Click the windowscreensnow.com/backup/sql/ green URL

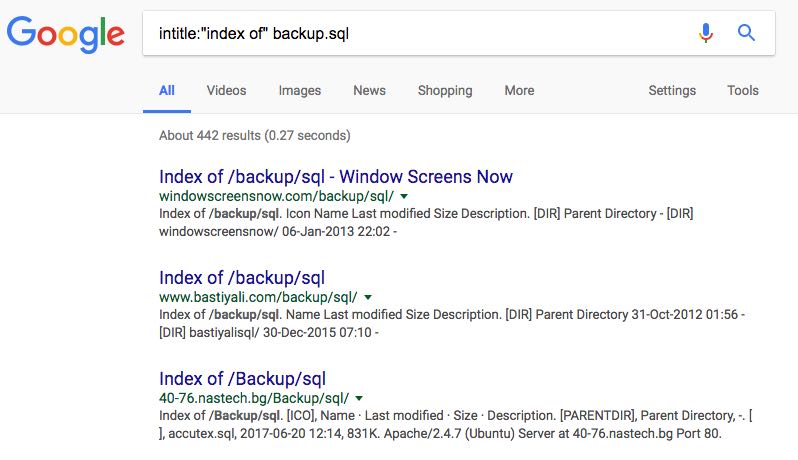pos(276,196)
